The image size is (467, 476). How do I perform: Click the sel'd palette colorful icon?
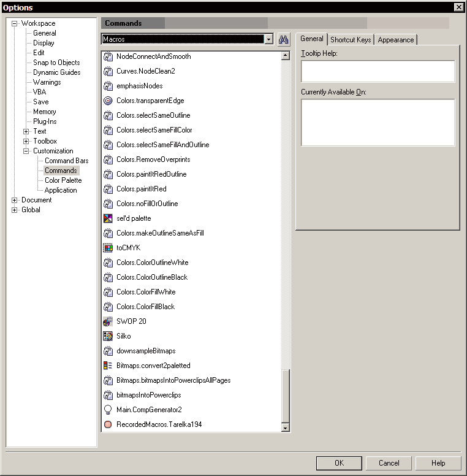[108, 218]
